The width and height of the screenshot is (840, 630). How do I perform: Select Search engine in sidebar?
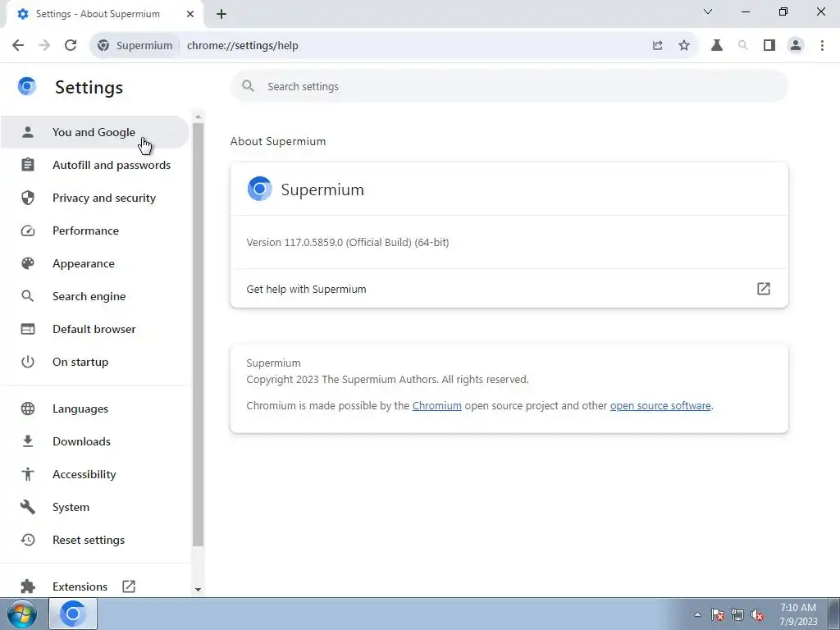pos(95,296)
